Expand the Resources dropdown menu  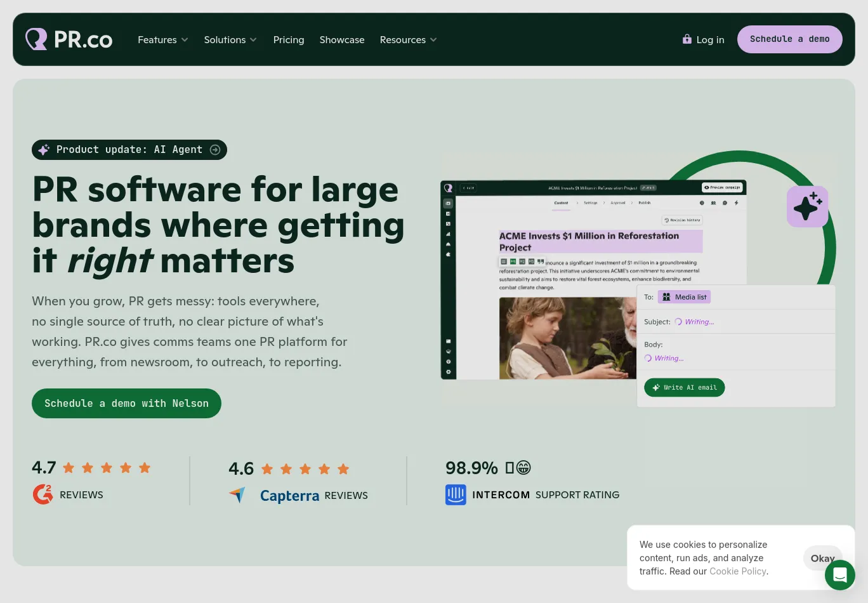click(407, 39)
